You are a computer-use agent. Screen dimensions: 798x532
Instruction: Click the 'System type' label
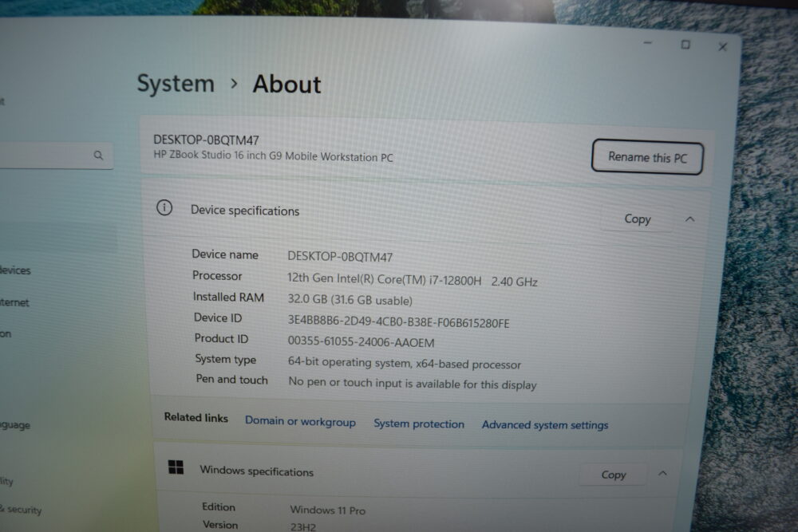pos(226,359)
